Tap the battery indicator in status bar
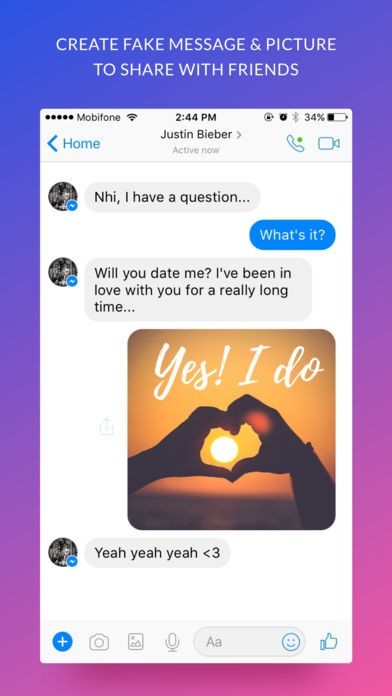 tap(337, 118)
